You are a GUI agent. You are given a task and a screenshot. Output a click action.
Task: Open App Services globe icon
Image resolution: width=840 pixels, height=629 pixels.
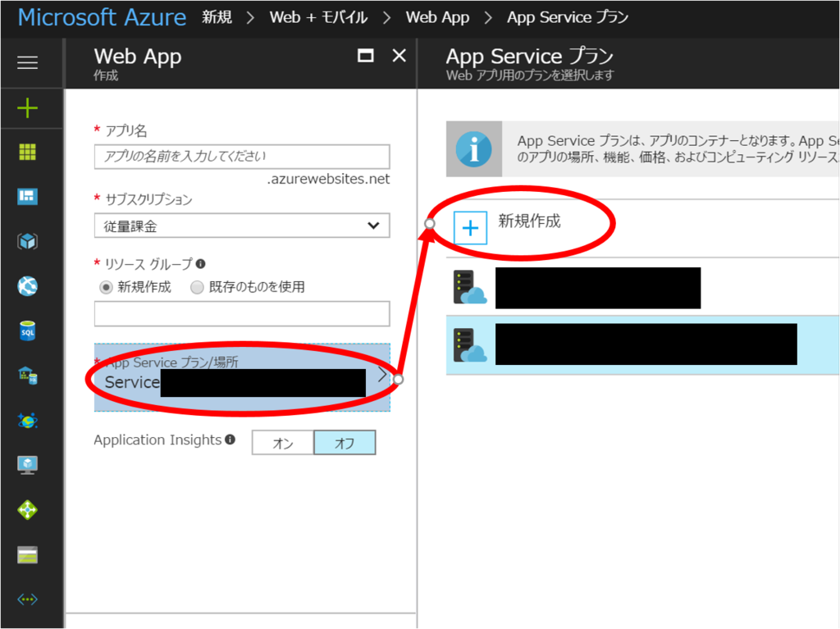[27, 286]
